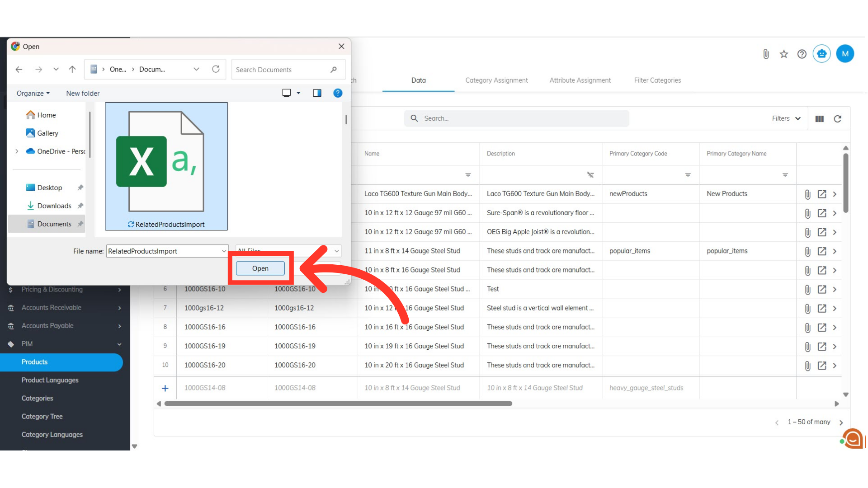Viewport: 868px width, 488px height.
Task: Select the RelatedProductsImport file thumbnail
Action: pyautogui.click(x=166, y=166)
